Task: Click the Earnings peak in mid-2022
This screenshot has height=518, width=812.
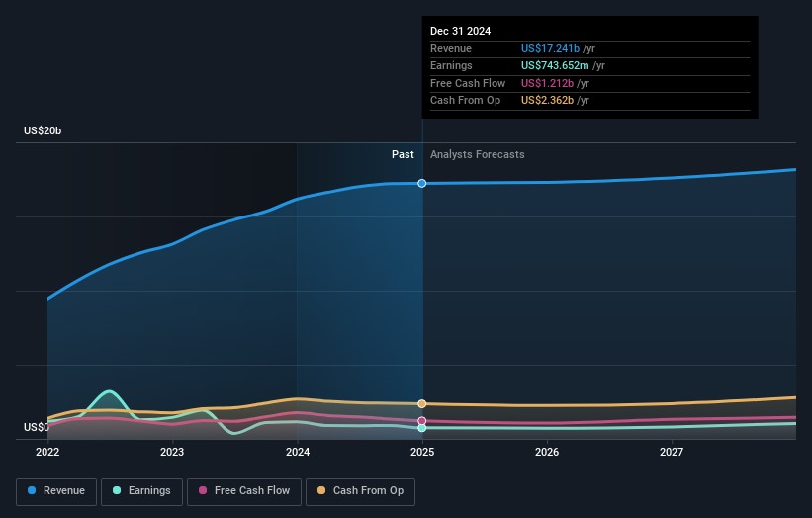Action: click(109, 392)
